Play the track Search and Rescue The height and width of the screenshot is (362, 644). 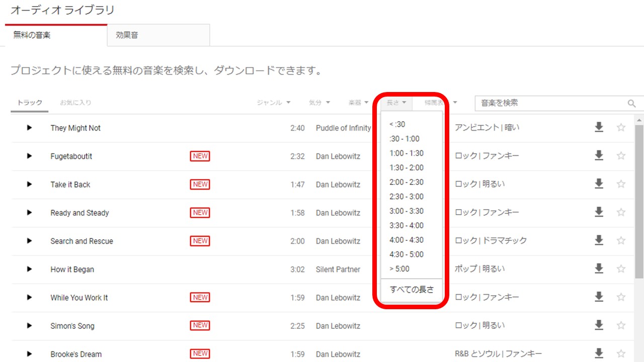click(x=29, y=241)
